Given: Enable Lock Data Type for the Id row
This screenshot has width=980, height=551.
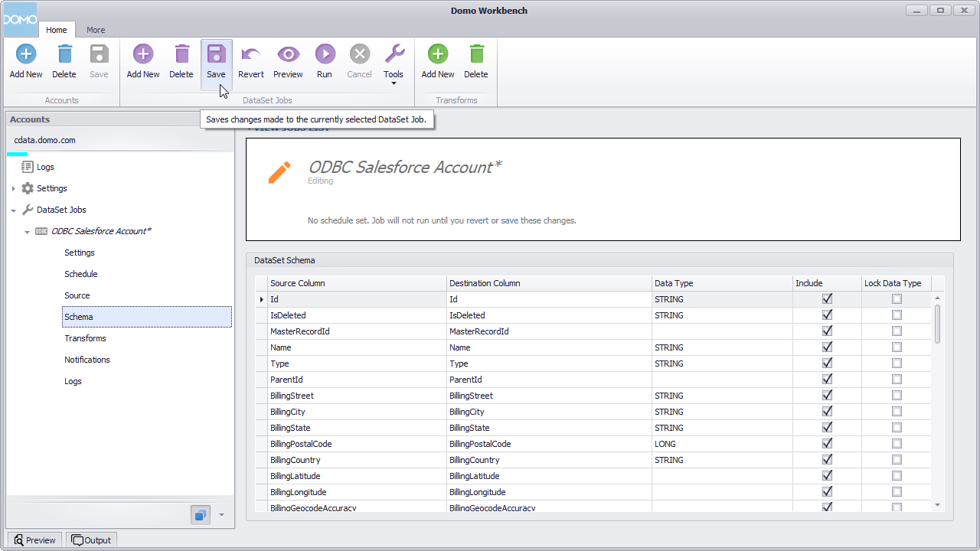Looking at the screenshot, I should coord(896,298).
